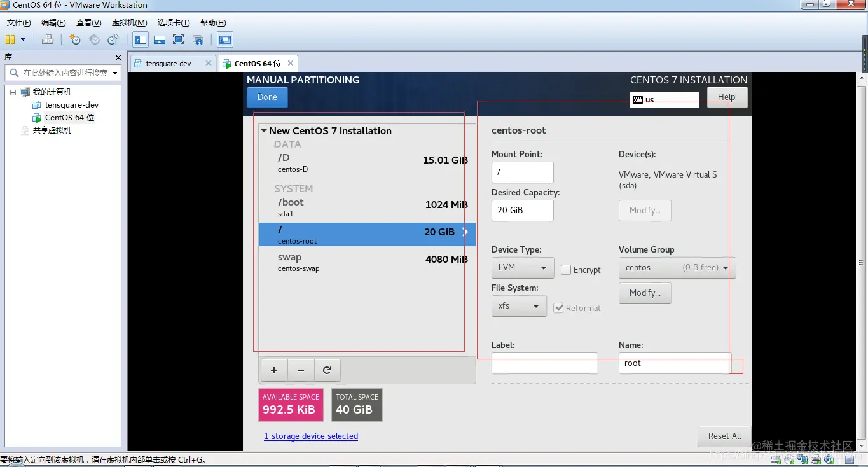Open the power options dropdown arrow beside pause

pyautogui.click(x=24, y=39)
